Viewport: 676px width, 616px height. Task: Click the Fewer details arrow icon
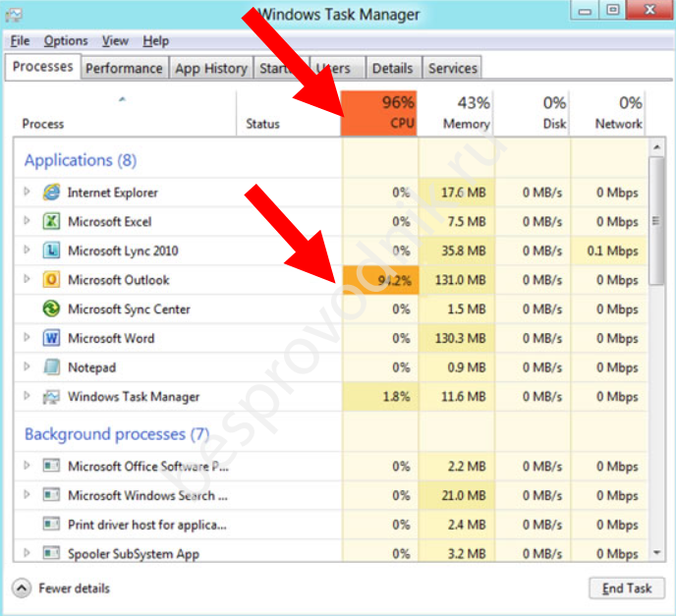click(22, 588)
